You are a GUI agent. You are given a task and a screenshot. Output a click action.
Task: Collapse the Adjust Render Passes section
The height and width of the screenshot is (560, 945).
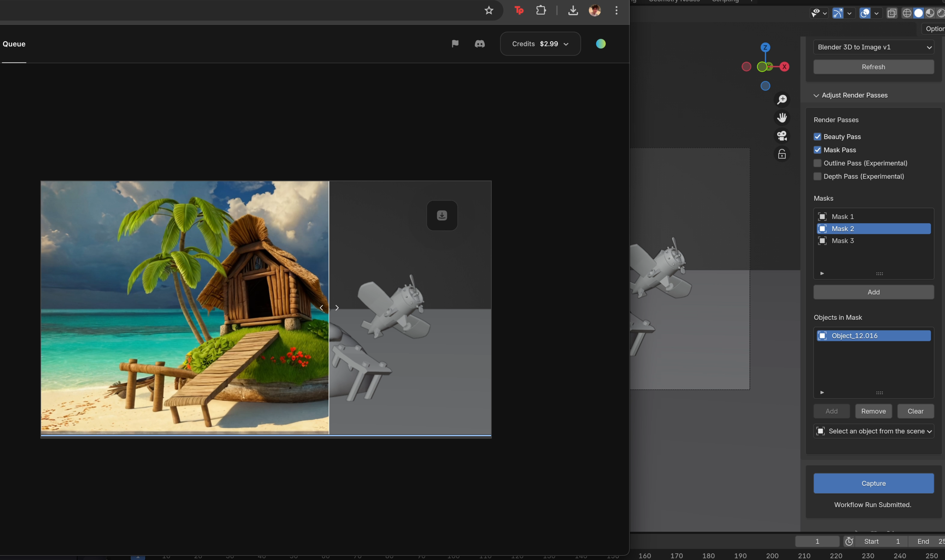tap(816, 95)
